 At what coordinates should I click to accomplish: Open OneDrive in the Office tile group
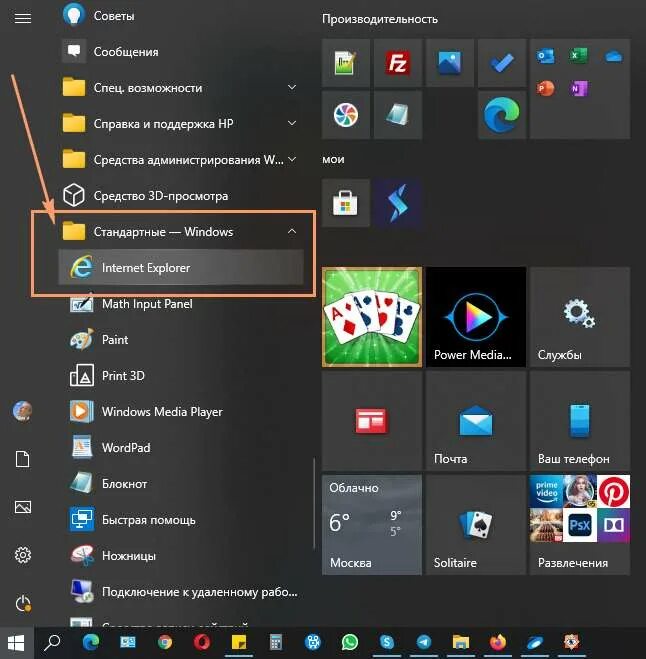(x=613, y=56)
